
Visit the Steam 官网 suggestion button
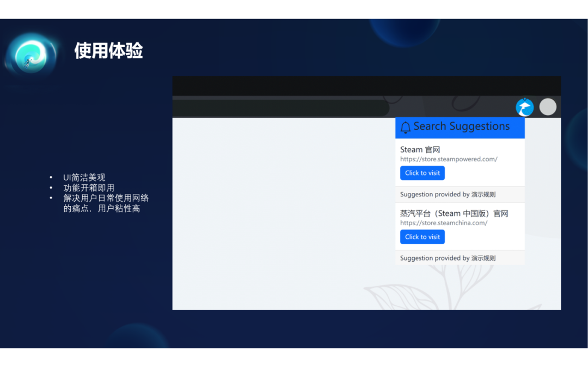422,173
